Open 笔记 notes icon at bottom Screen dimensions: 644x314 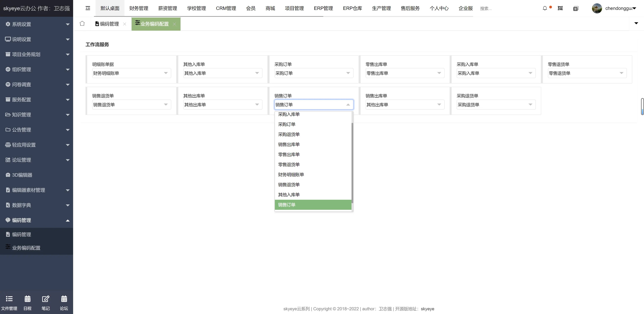[45, 302]
